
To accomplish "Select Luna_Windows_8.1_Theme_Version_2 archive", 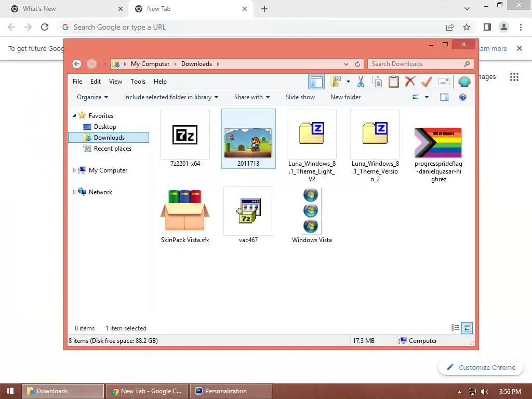I will 375,146.
